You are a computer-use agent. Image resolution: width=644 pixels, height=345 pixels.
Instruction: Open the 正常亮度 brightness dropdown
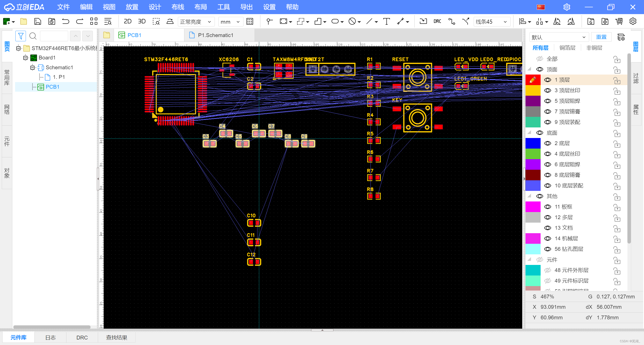196,22
